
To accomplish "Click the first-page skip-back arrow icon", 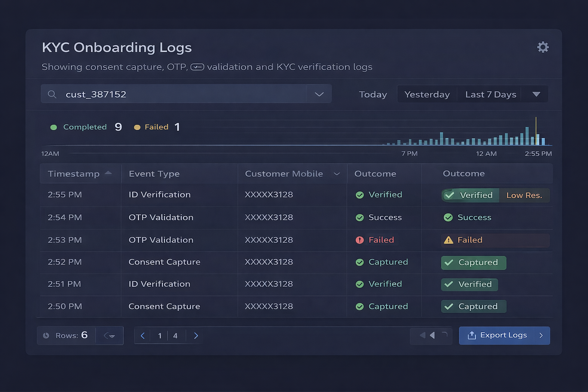I will click(423, 335).
